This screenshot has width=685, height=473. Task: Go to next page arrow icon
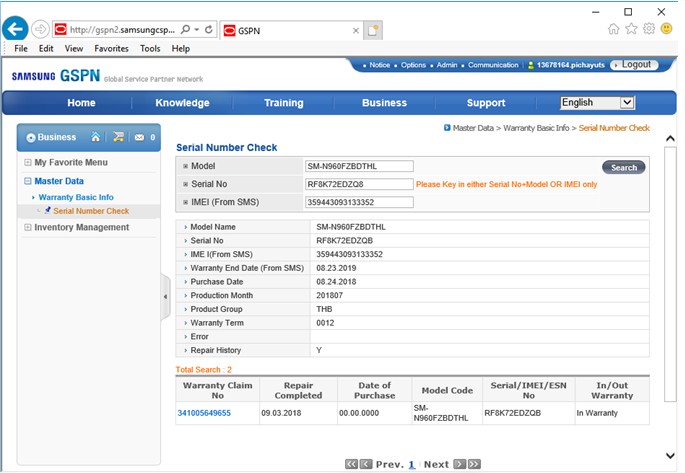click(460, 464)
